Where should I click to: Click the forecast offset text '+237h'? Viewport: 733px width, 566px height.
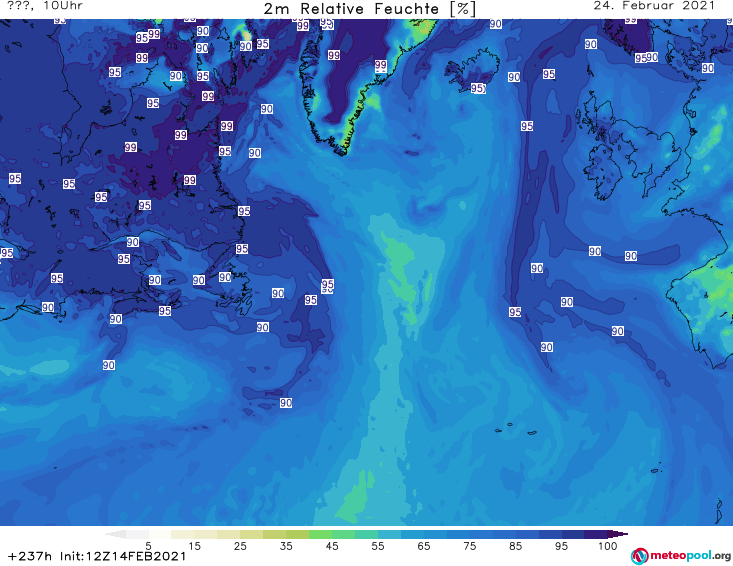[30, 556]
